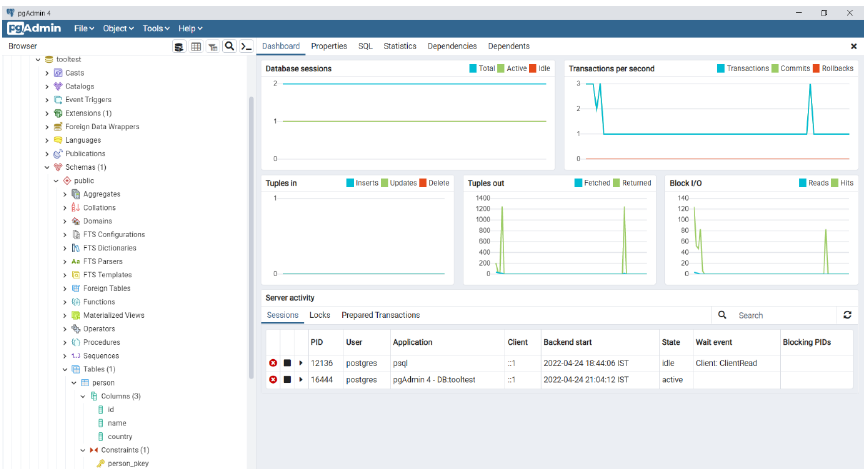Sort sessions by Backend start column
Viewport: 868px width, 469px height.
(x=567, y=342)
